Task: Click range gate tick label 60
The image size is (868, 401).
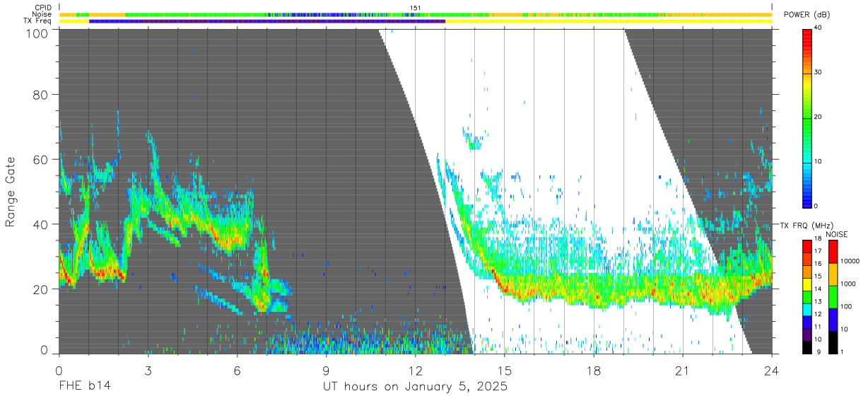Action: pos(41,159)
